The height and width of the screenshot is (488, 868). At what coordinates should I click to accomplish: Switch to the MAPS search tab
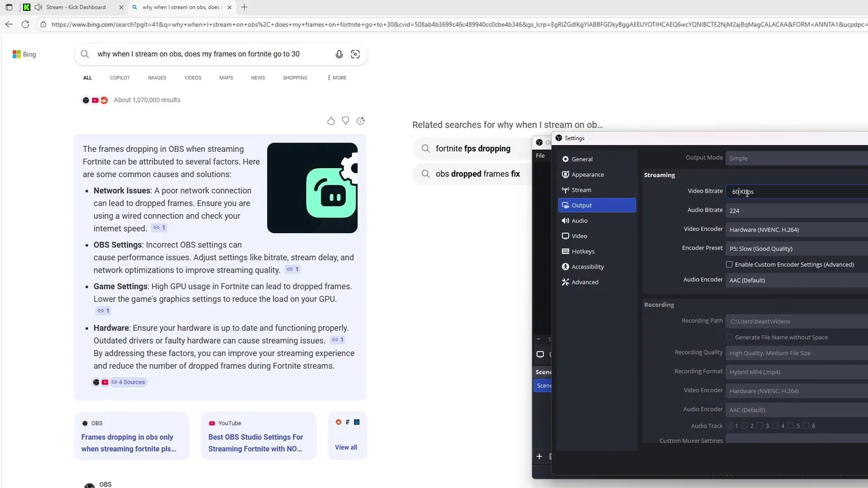[226, 78]
